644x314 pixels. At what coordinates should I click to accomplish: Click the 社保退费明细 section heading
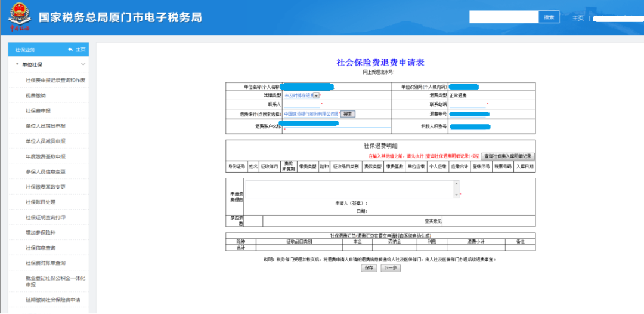click(x=380, y=146)
